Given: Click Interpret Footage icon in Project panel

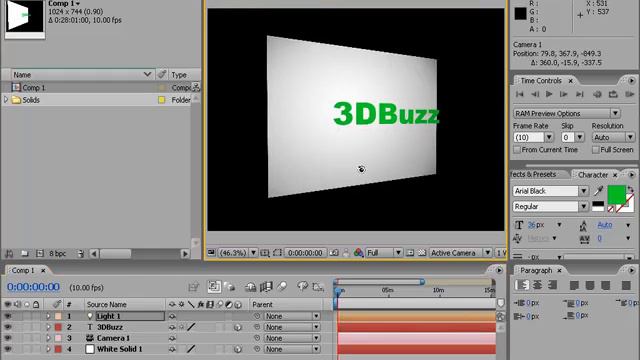Looking at the screenshot, I should pos(9,253).
